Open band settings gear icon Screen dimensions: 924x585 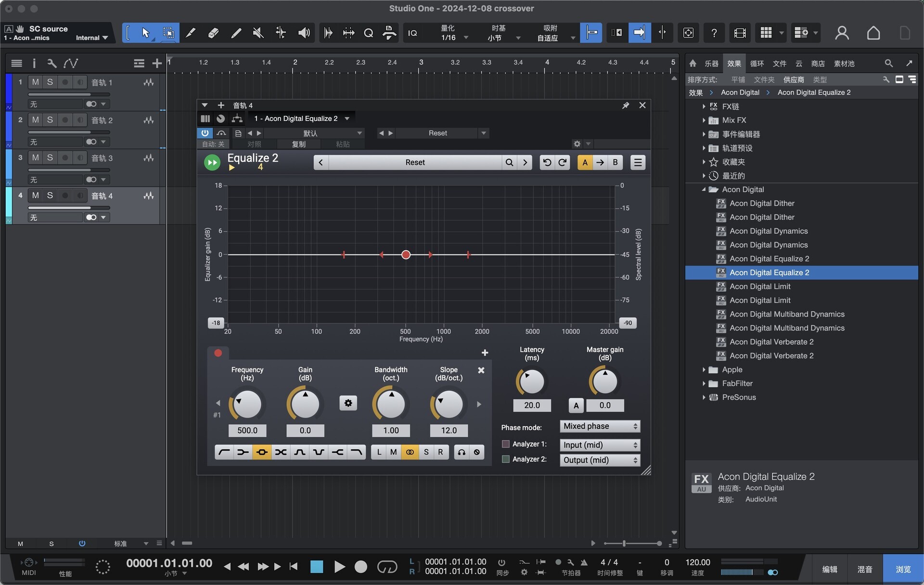pos(348,403)
